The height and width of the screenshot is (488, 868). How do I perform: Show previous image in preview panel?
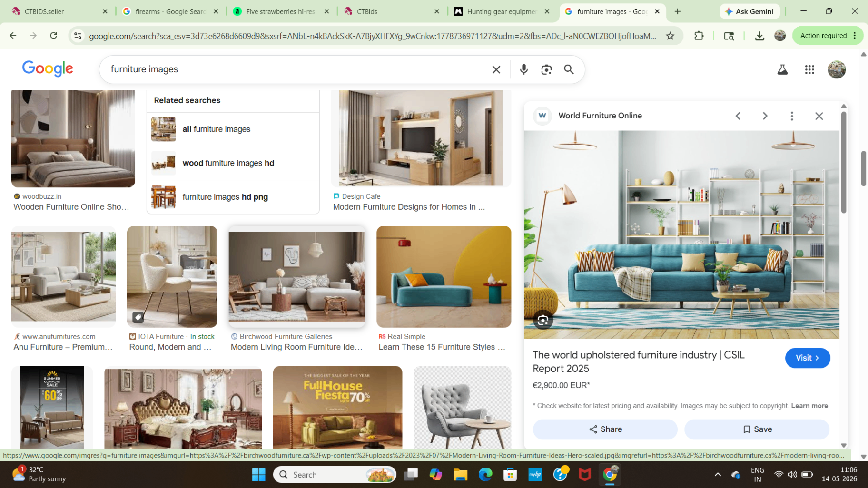pos(738,116)
